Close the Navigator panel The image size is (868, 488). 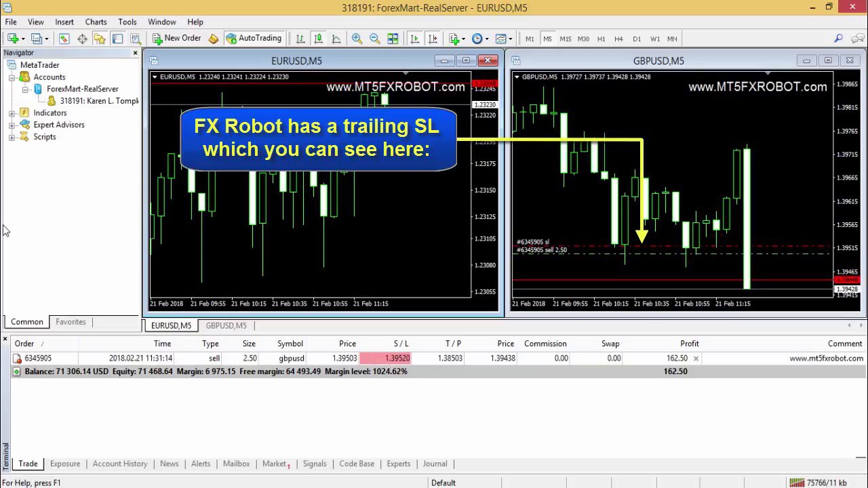[135, 53]
